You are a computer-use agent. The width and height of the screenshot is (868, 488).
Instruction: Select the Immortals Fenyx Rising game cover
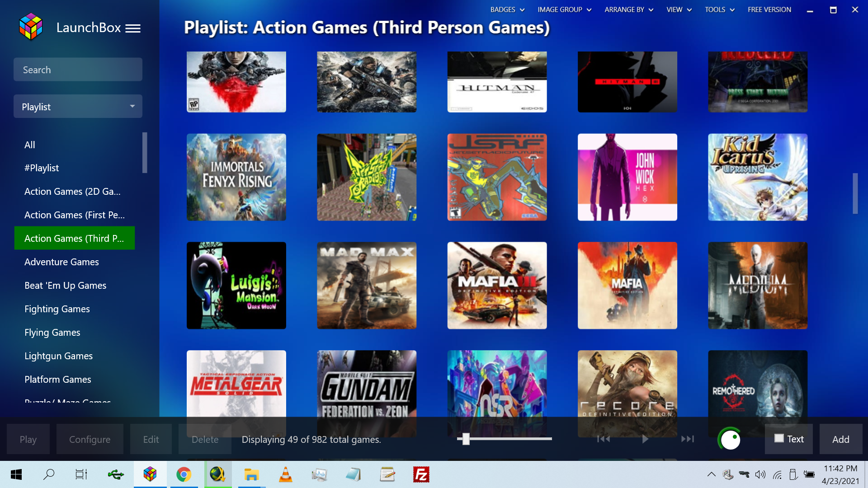[x=236, y=177]
